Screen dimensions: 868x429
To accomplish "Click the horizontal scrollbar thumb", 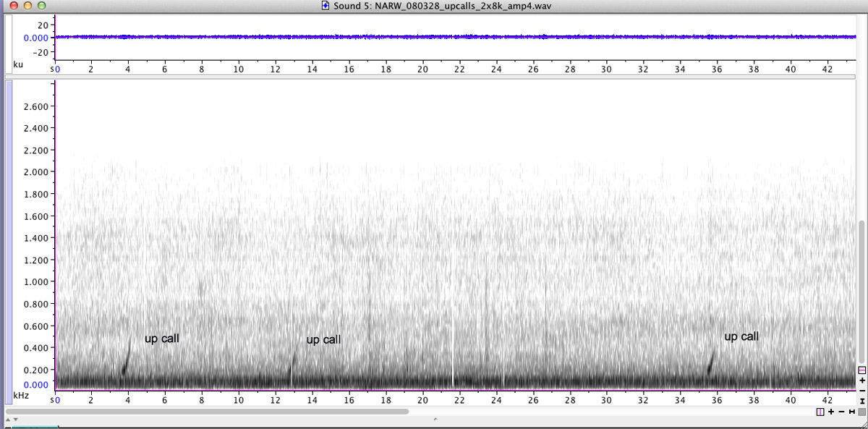I will [x=207, y=412].
